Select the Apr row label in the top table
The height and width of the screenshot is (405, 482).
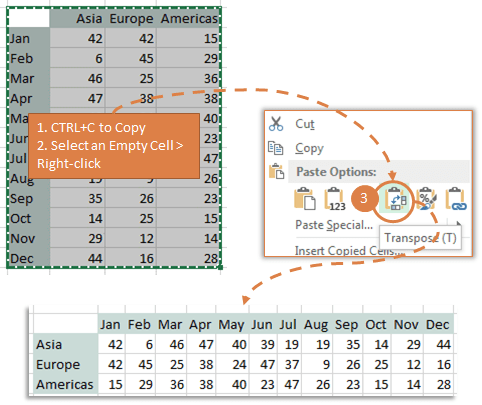[29, 98]
